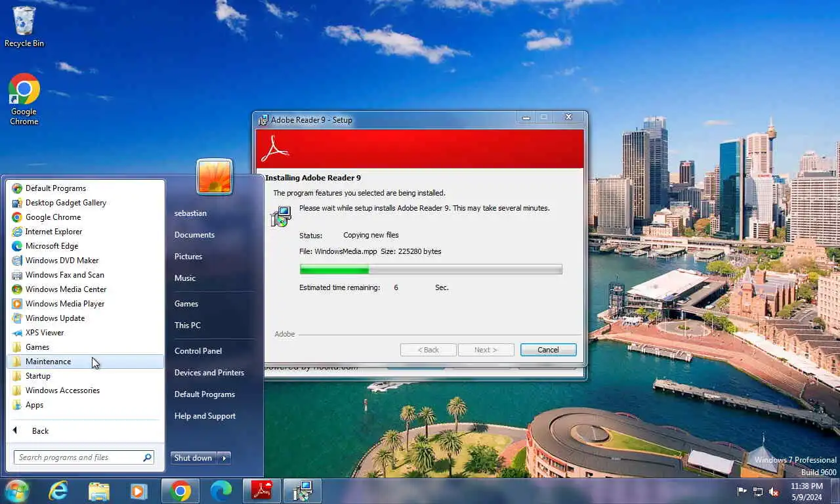
Task: Click the search magnifier icon
Action: (x=147, y=457)
